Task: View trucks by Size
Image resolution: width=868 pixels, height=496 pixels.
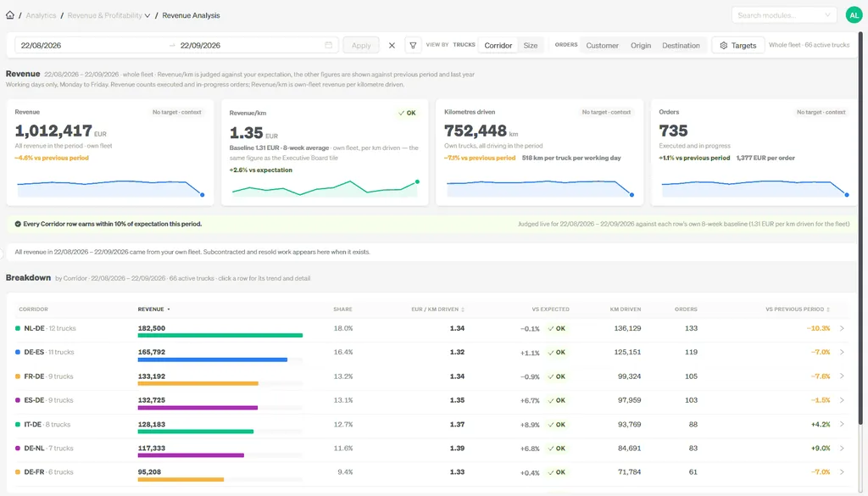Action: [531, 46]
